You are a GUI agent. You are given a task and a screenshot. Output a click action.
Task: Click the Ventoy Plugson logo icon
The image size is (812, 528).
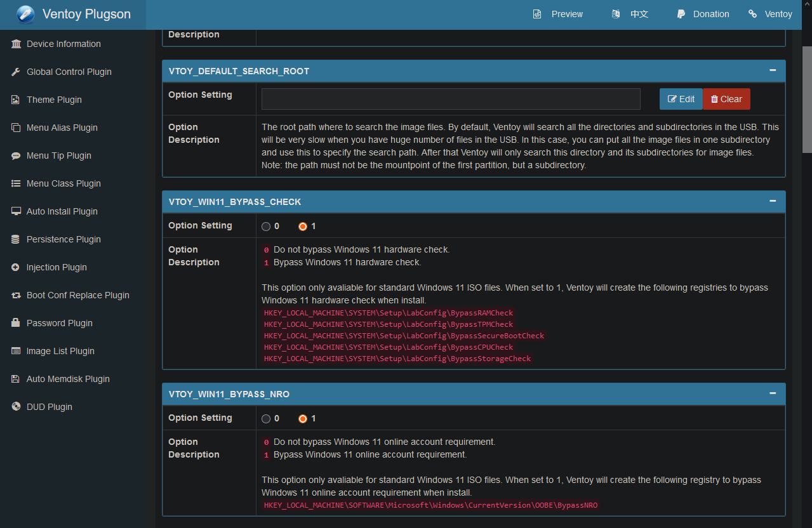[x=25, y=14]
